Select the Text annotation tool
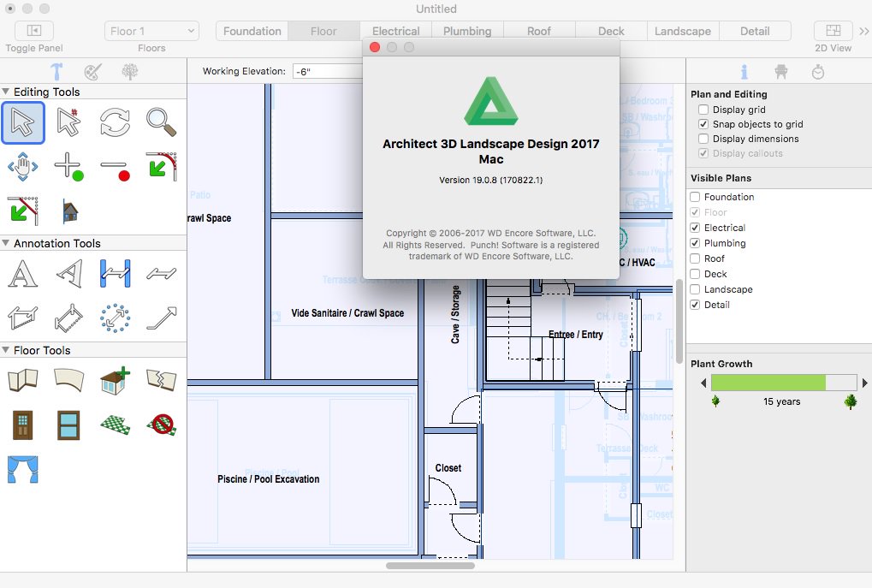This screenshot has height=588, width=872. pos(23,274)
